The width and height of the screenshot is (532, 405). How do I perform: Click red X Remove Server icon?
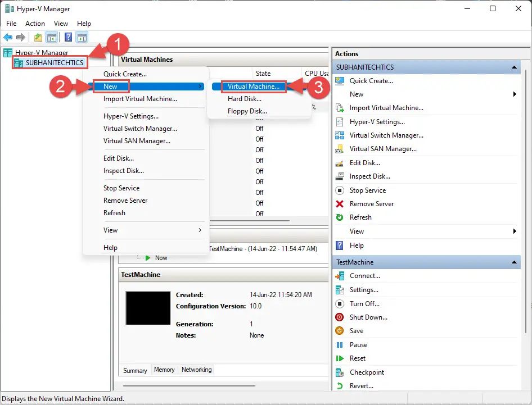(340, 204)
